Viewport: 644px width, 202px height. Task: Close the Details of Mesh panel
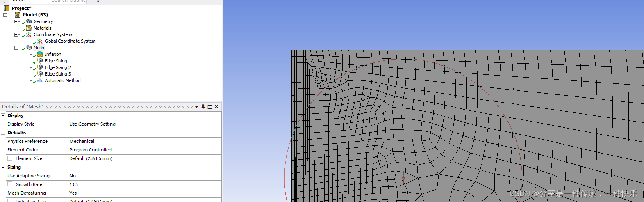(x=216, y=107)
